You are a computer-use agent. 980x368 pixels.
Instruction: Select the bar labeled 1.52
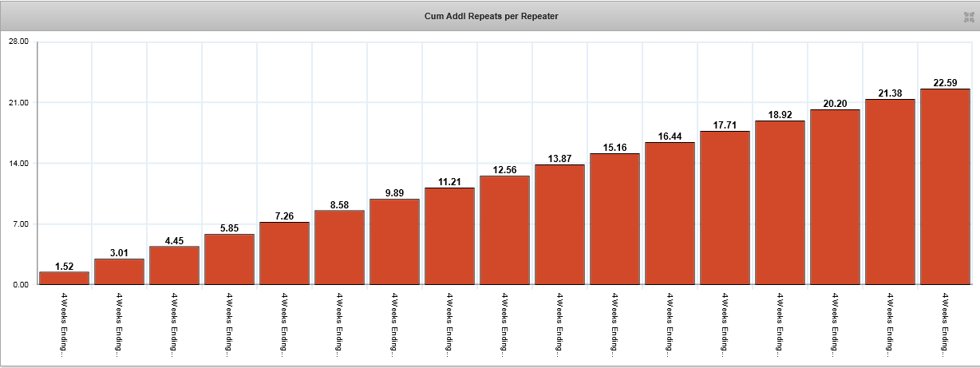click(64, 278)
